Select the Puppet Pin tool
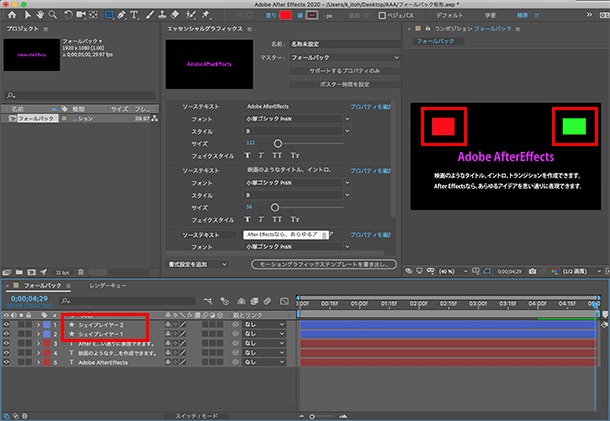Screen dimensions: 610x421 (205, 15)
